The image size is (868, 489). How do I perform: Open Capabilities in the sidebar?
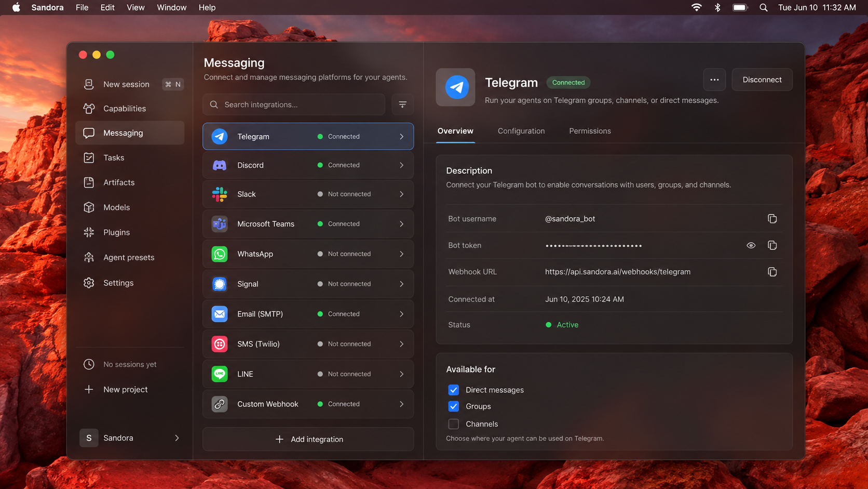tap(130, 109)
